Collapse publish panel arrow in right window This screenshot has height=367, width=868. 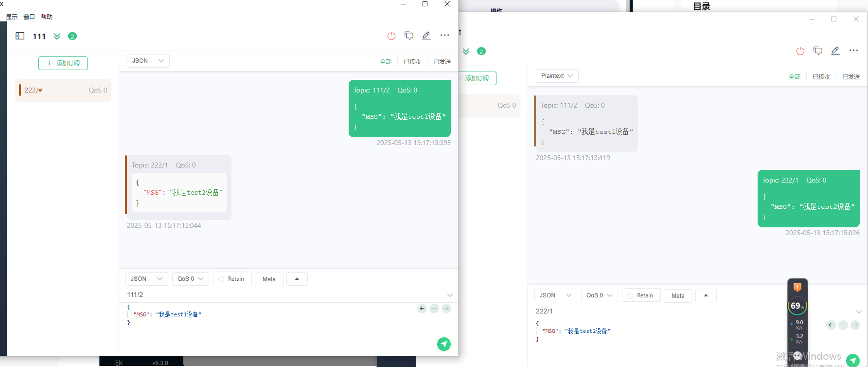pos(706,295)
